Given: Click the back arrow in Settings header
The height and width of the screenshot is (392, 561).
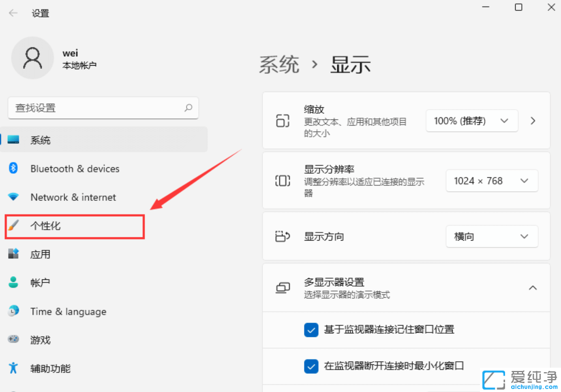Looking at the screenshot, I should click(x=13, y=13).
